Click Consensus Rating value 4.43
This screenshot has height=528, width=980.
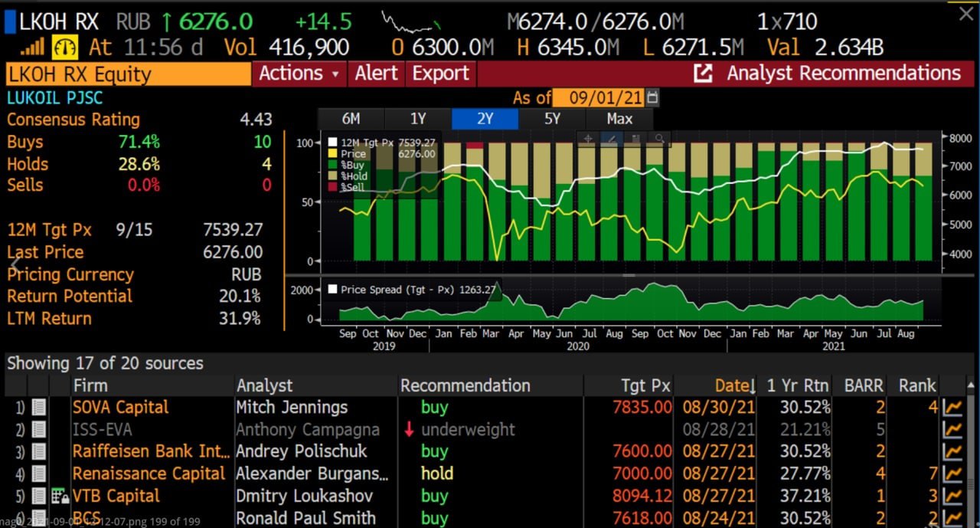tap(256, 120)
